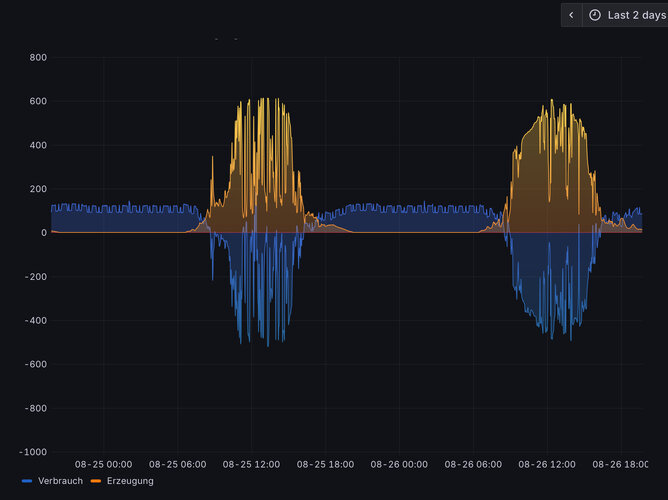Toggle the Erzeugung series via its legend label
The width and height of the screenshot is (668, 500).
(x=130, y=481)
